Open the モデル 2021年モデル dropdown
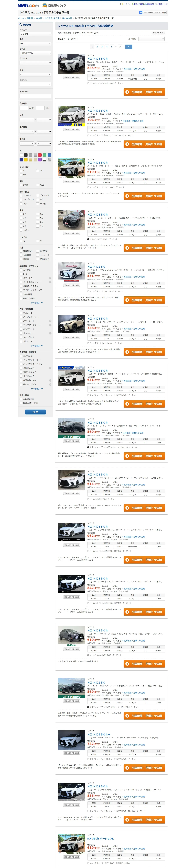 (x=35, y=53)
